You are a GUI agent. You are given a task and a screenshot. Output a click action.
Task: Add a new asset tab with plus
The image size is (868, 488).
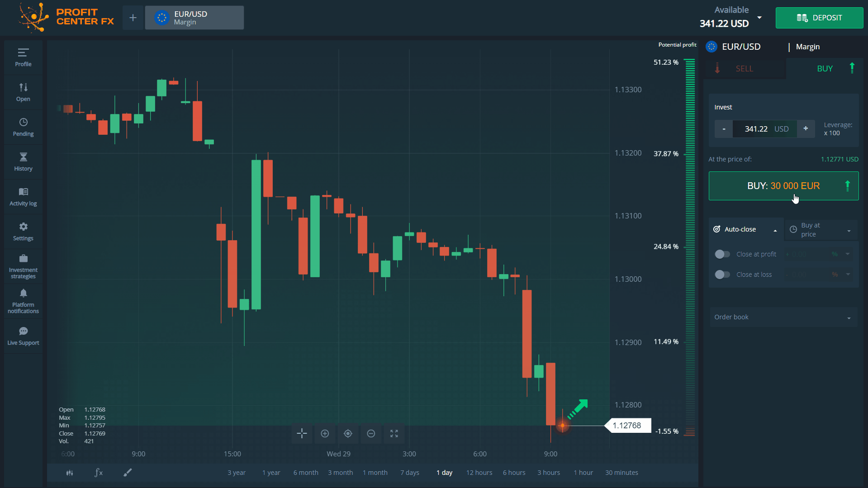coord(133,18)
